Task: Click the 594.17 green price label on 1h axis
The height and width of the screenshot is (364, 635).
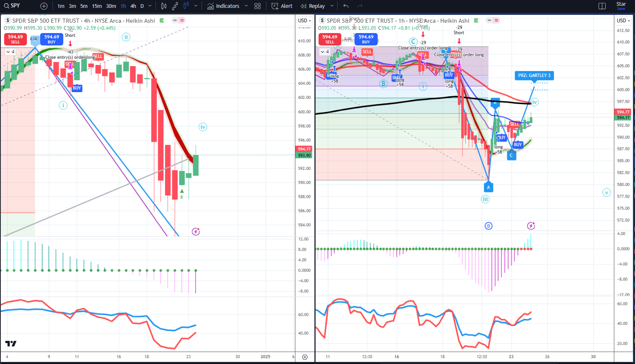Action: [623, 118]
